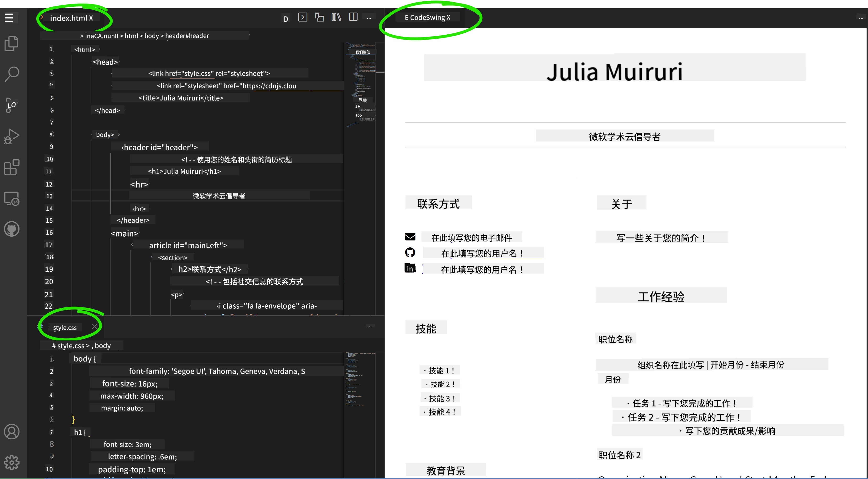Close the style.css tab
The image size is (868, 479).
95,327
